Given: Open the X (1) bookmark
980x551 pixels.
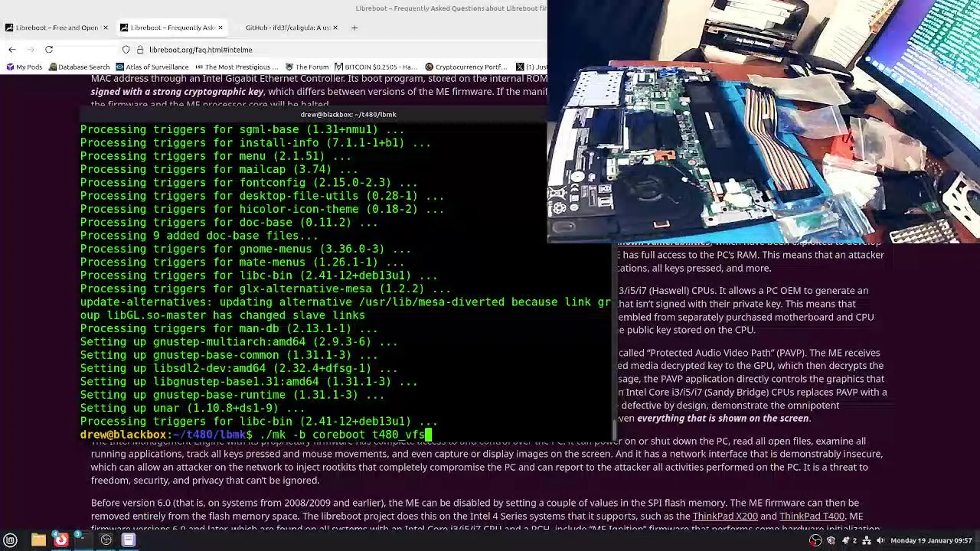Looking at the screenshot, I should 531,67.
